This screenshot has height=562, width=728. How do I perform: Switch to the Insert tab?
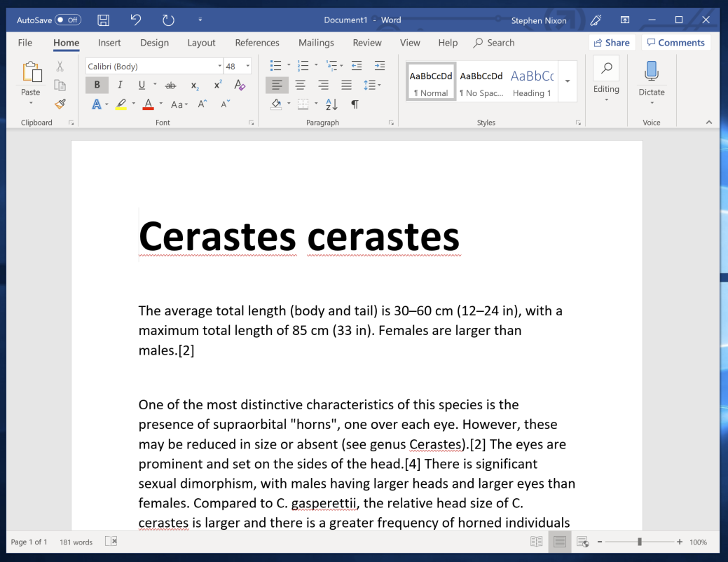tap(109, 43)
